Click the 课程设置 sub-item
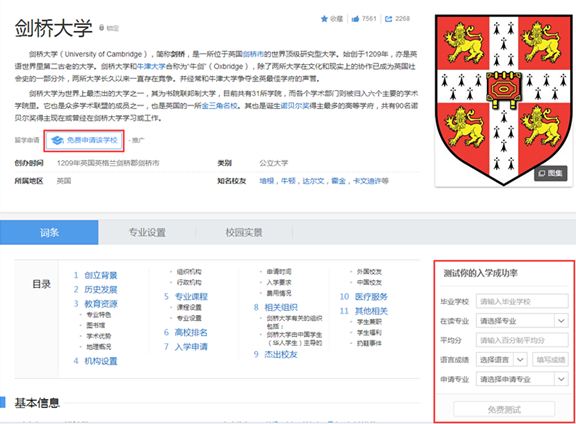This screenshot has width=576, height=424. tap(189, 308)
